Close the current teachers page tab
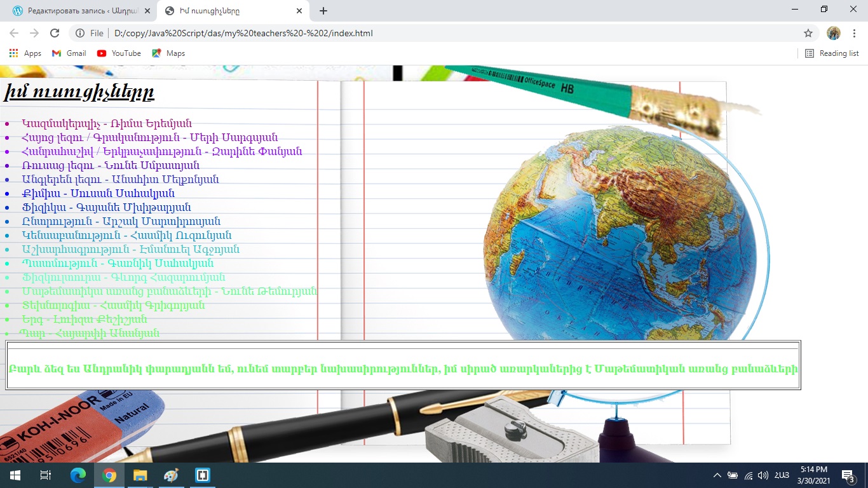 tap(299, 11)
